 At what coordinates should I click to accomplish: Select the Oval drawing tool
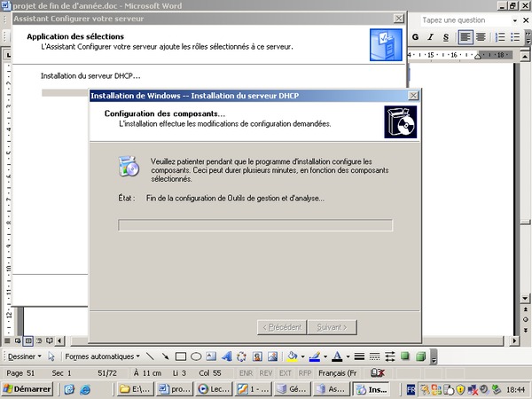click(197, 356)
